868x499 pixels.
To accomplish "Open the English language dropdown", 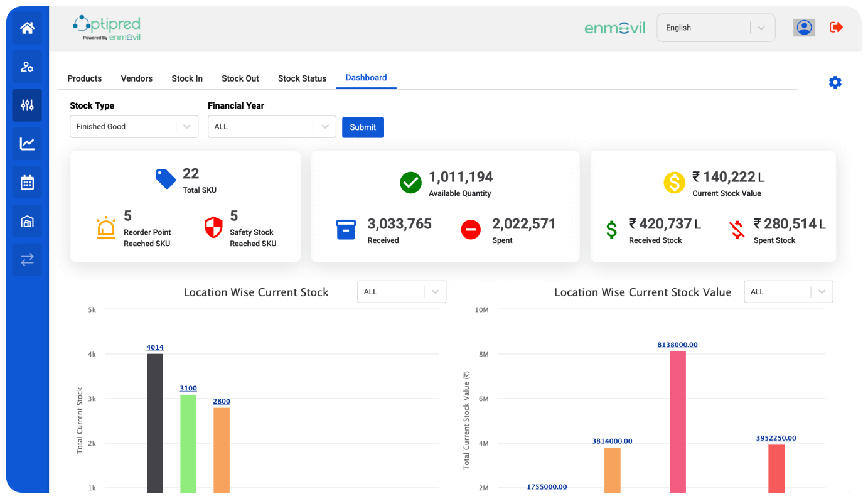I will pos(715,28).
